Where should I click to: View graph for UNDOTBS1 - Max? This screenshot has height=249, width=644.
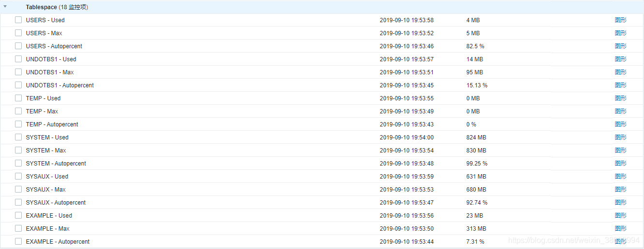pyautogui.click(x=620, y=72)
